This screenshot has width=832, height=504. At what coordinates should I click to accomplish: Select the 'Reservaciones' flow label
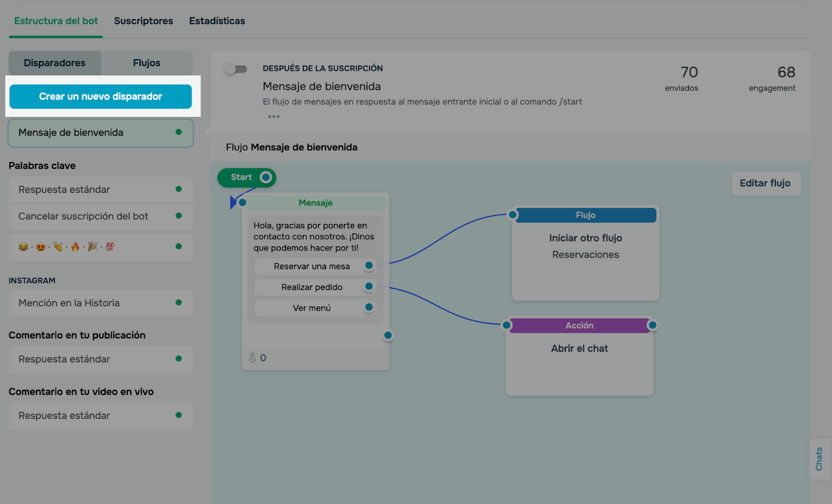point(586,255)
